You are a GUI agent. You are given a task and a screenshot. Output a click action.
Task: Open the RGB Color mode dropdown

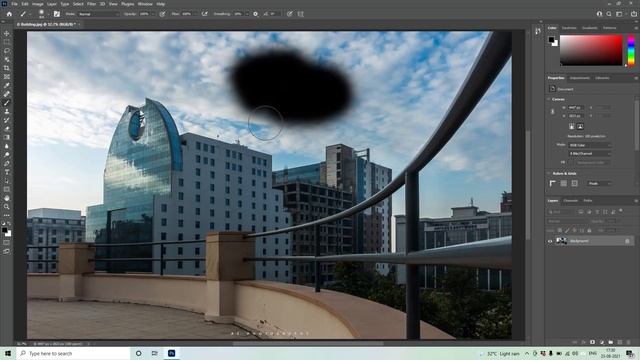click(x=590, y=145)
